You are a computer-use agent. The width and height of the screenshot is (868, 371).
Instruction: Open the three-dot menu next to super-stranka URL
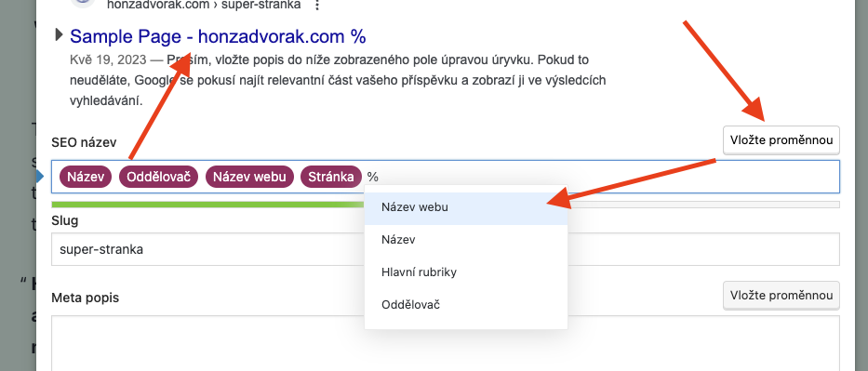(316, 5)
